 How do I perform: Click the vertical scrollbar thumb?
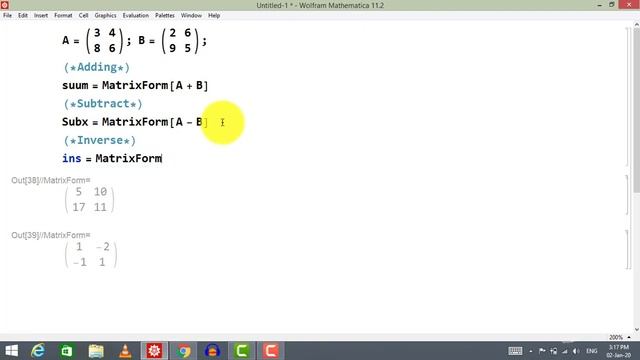point(636,110)
